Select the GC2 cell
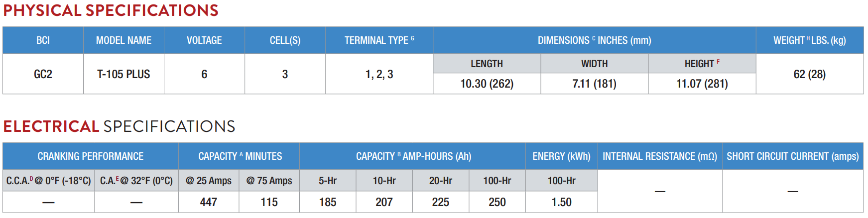This screenshot has height=218, width=868. coord(43,74)
